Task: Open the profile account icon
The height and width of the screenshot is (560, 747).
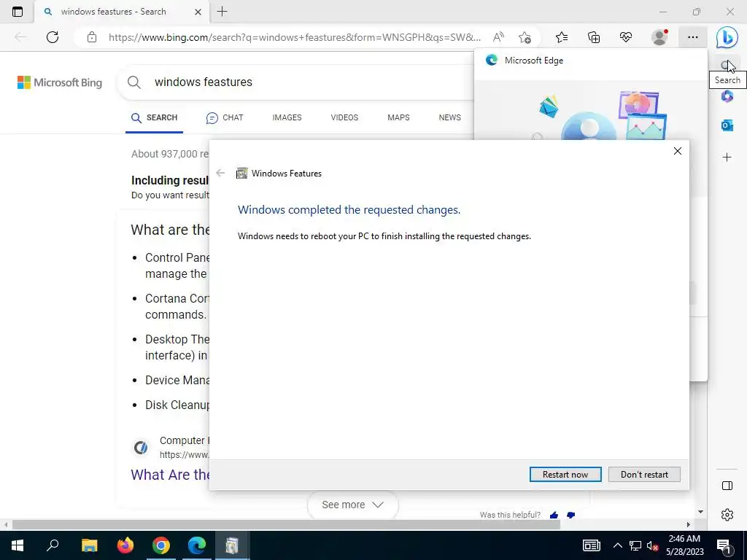Action: click(x=659, y=37)
